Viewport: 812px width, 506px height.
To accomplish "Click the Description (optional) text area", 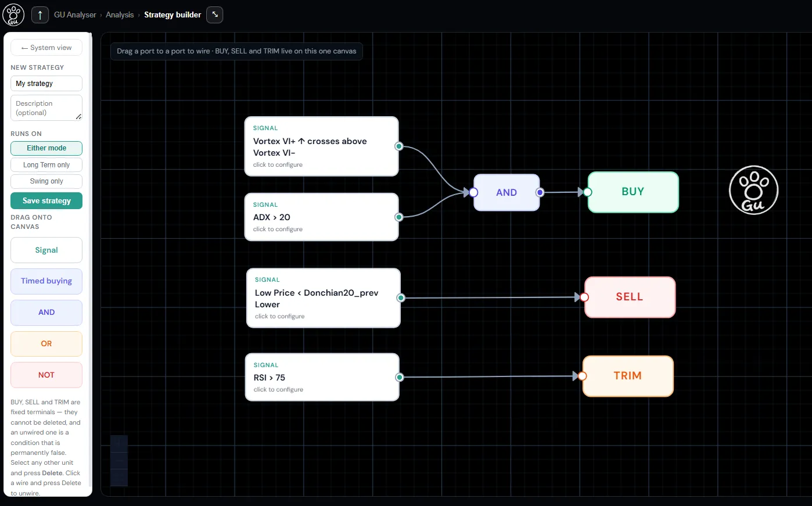I will coord(46,108).
